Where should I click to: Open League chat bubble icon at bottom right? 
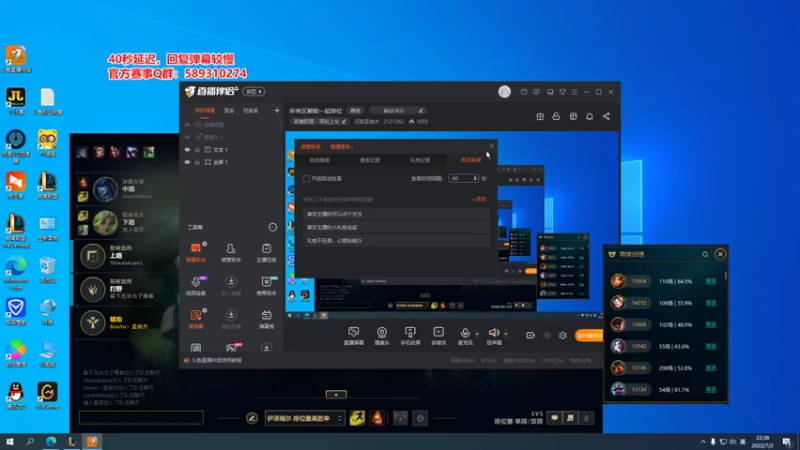pyautogui.click(x=554, y=418)
